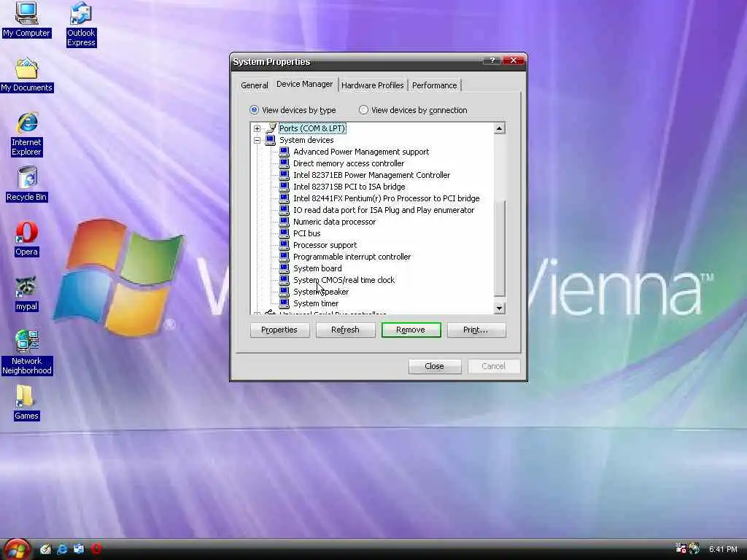This screenshot has width=747, height=560.
Task: Select the System speaker entry
Action: click(321, 292)
